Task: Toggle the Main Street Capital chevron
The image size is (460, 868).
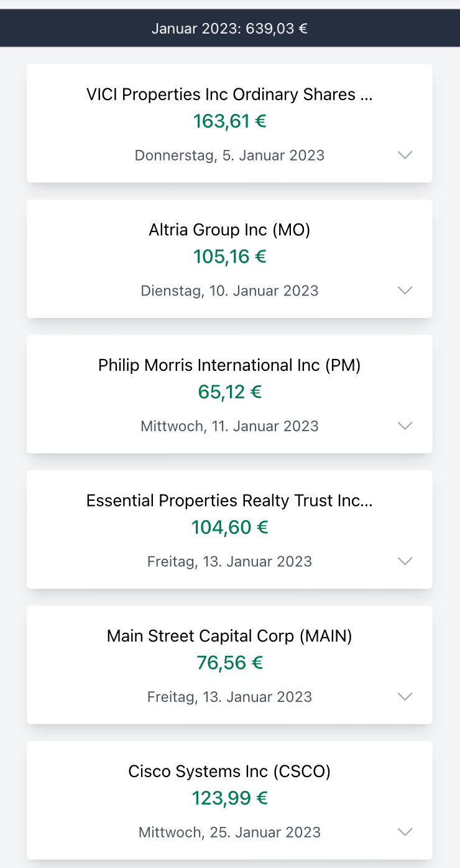Action: pyautogui.click(x=405, y=697)
